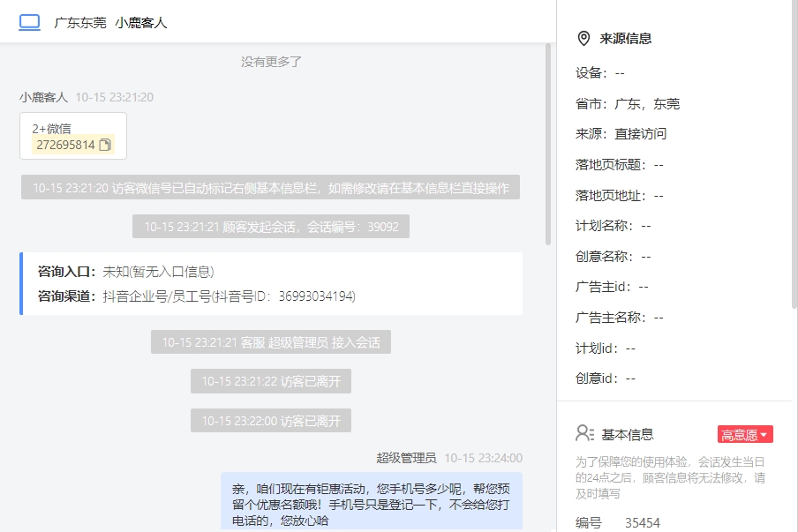This screenshot has height=532, width=798.
Task: Click the 小鹿客人 sender name above message
Action: [x=44, y=97]
